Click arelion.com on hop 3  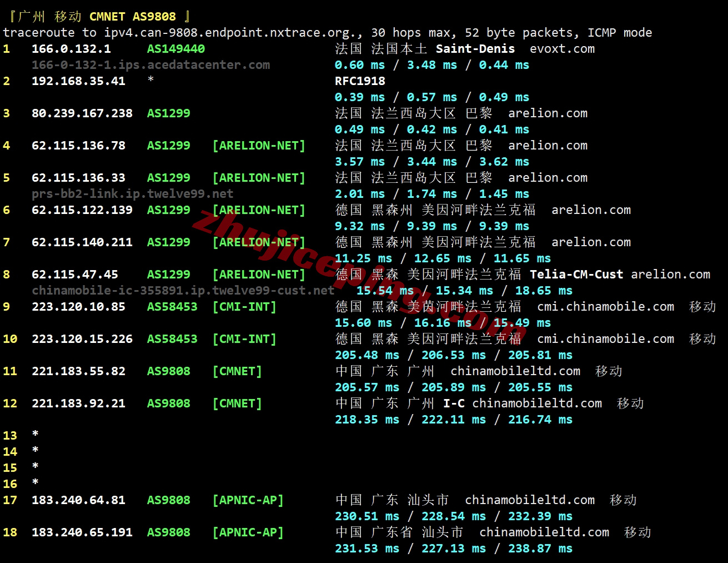coord(548,113)
